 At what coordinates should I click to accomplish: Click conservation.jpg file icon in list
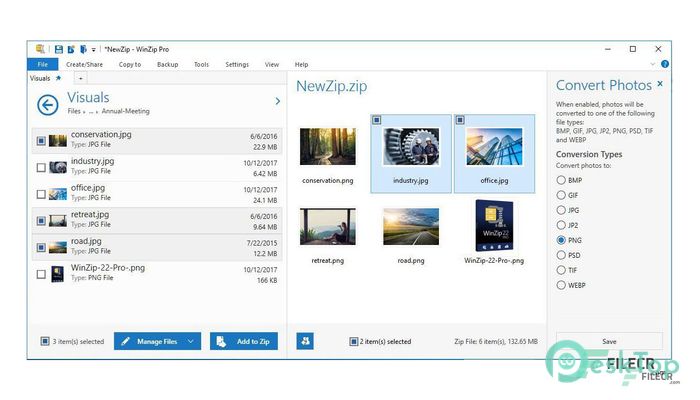click(58, 141)
